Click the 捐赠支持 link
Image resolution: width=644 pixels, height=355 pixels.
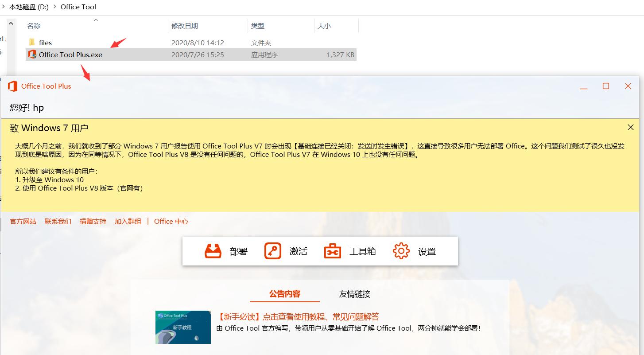[92, 221]
